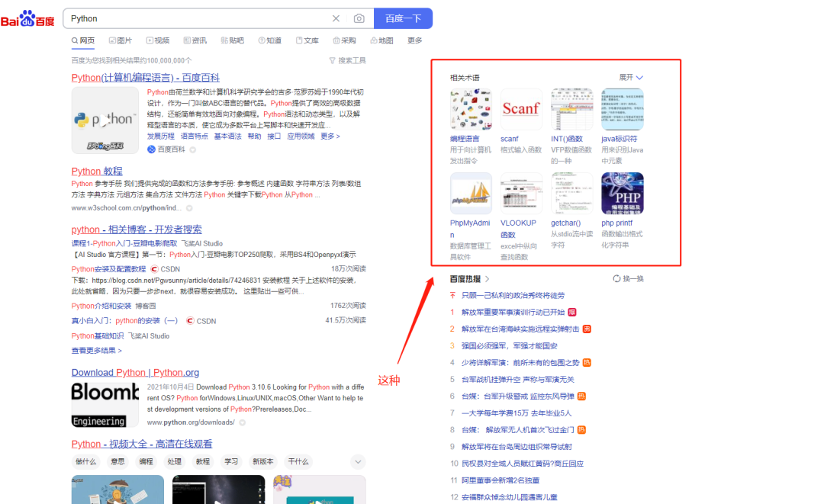Open the 采购 tab
The image size is (824, 504).
[x=344, y=40]
